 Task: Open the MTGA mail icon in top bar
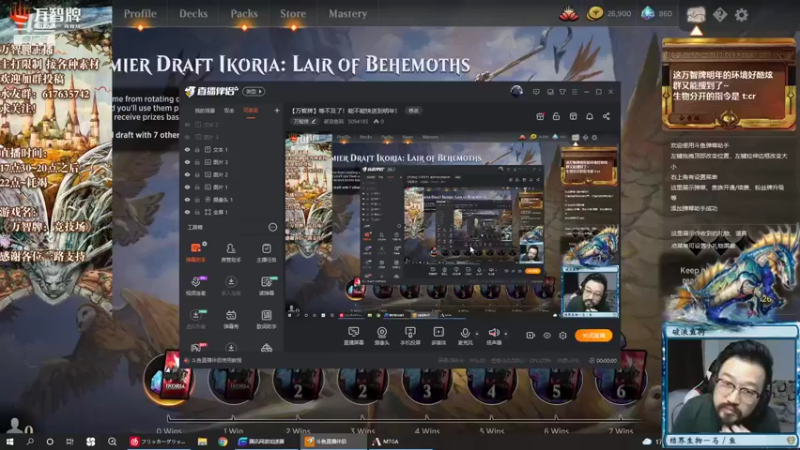pyautogui.click(x=696, y=14)
